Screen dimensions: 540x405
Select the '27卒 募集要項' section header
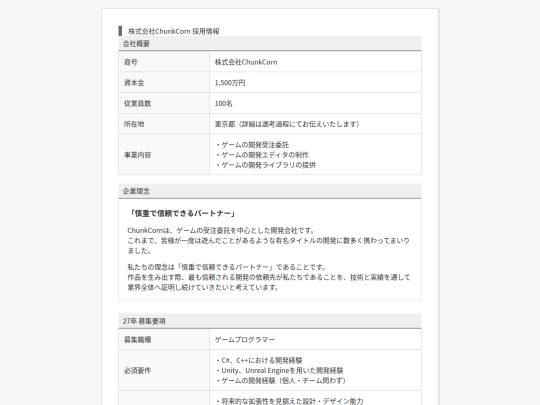coord(270,321)
